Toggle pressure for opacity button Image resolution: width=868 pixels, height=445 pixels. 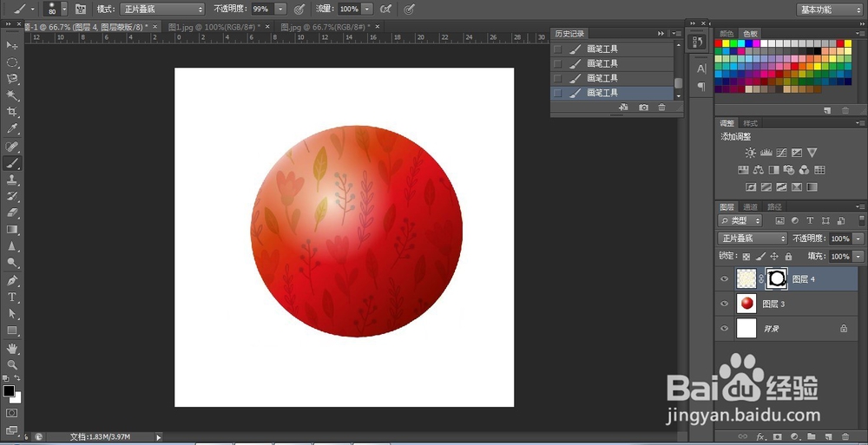pyautogui.click(x=299, y=9)
